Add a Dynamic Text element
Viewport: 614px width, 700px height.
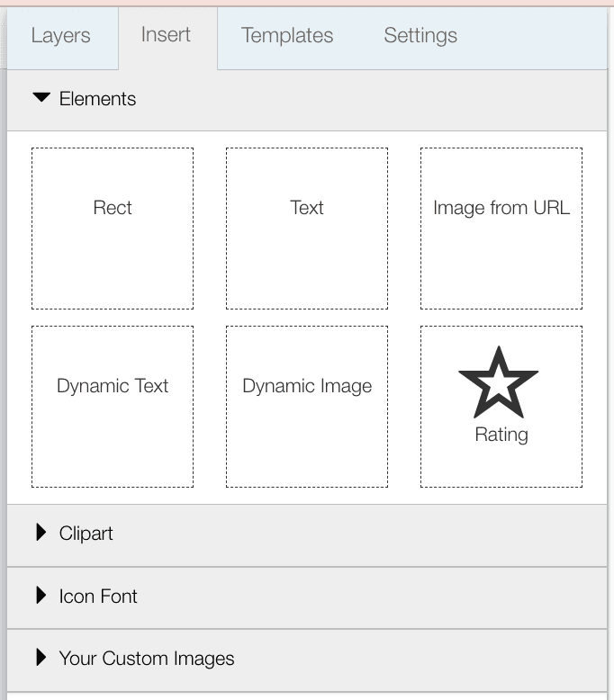(x=113, y=407)
